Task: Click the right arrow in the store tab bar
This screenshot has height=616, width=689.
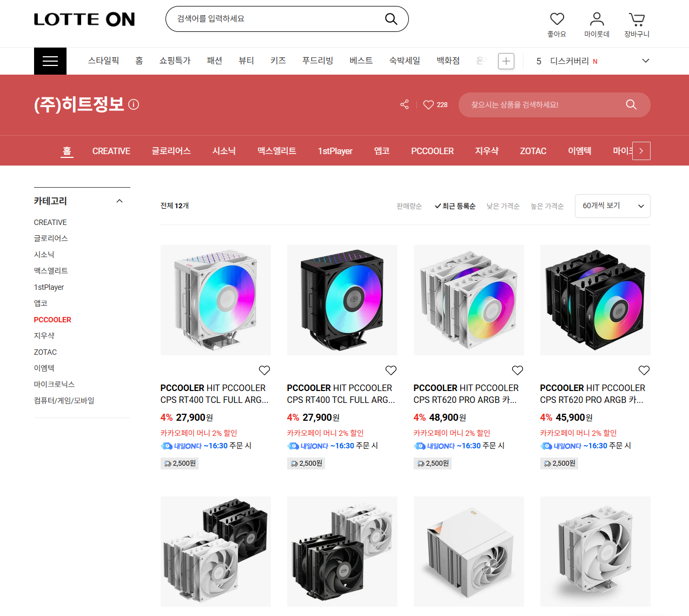Action: point(641,151)
